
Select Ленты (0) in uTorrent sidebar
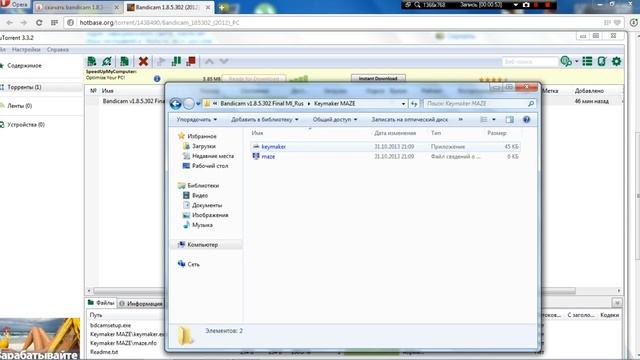20,106
